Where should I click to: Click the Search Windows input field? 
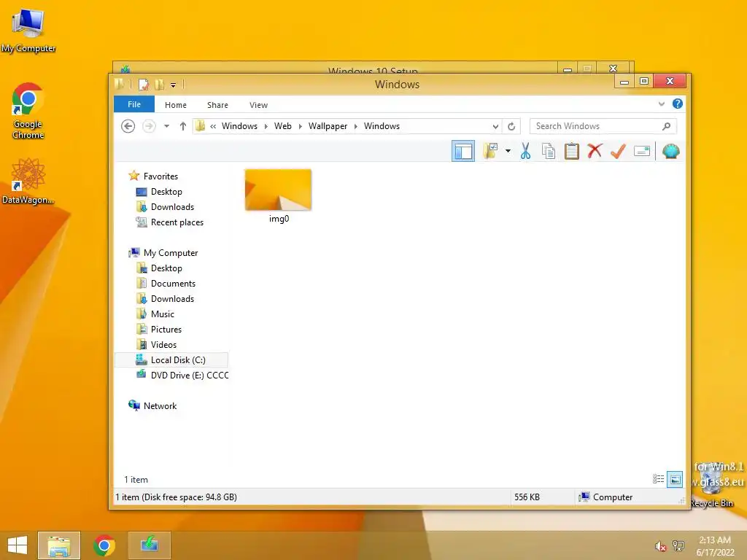coord(603,126)
